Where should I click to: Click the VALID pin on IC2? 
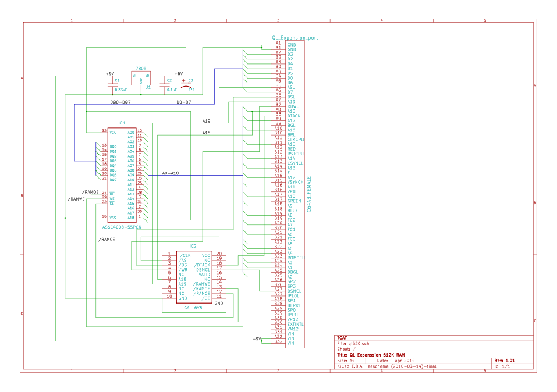204,275
